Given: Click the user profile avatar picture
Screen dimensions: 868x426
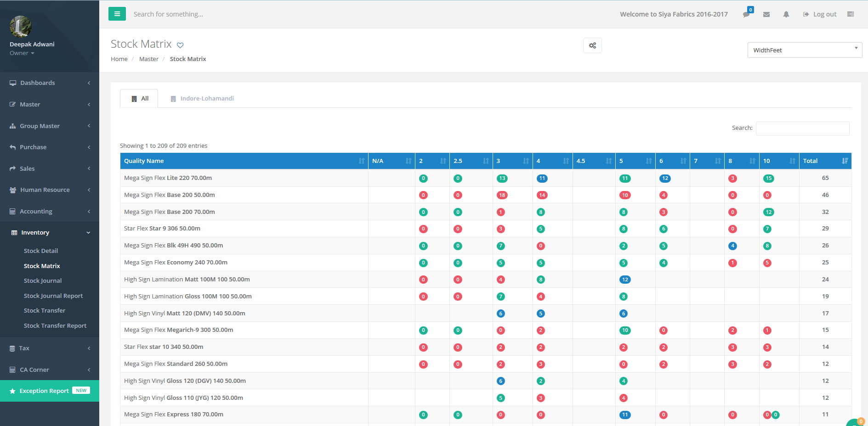Looking at the screenshot, I should [21, 26].
